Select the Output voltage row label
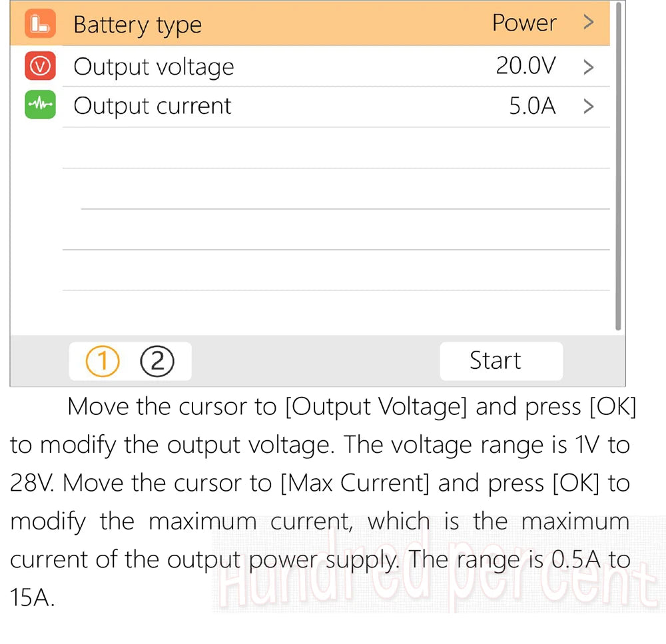This screenshot has height=644, width=666. [154, 67]
